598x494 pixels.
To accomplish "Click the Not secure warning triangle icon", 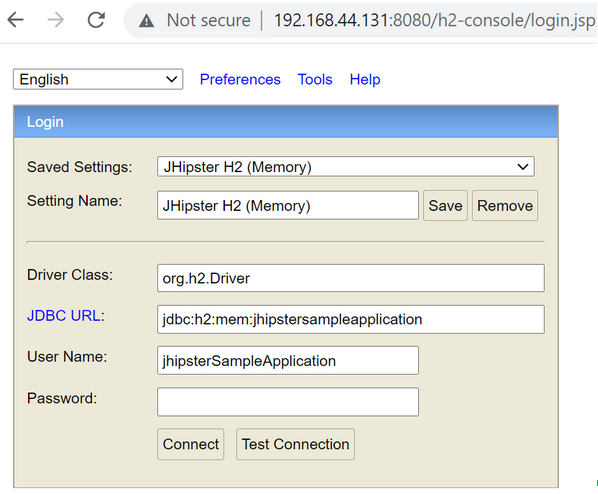I will [146, 21].
